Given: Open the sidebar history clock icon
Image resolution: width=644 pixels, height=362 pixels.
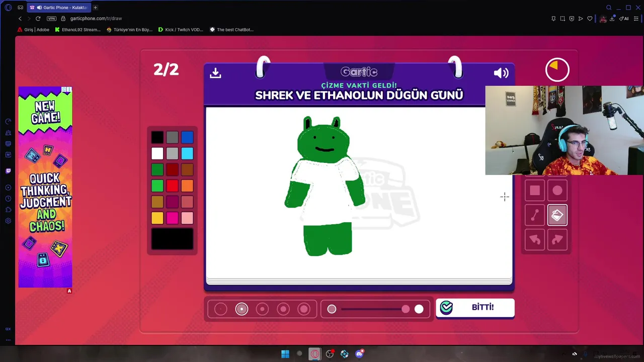Looking at the screenshot, I should pos(8,199).
